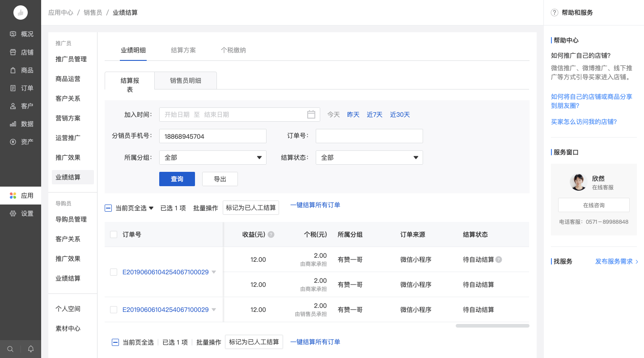Viewport: 644px width, 358px height.
Task: Open the notifications bell icon
Action: [x=31, y=349]
